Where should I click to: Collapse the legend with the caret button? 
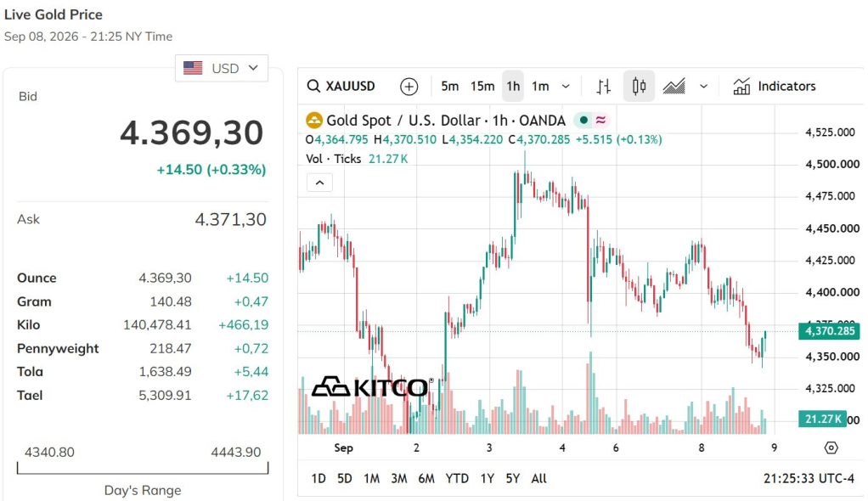(x=319, y=183)
